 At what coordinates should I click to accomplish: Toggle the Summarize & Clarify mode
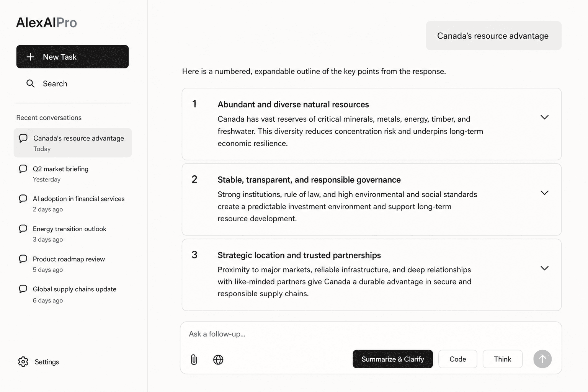tap(393, 359)
